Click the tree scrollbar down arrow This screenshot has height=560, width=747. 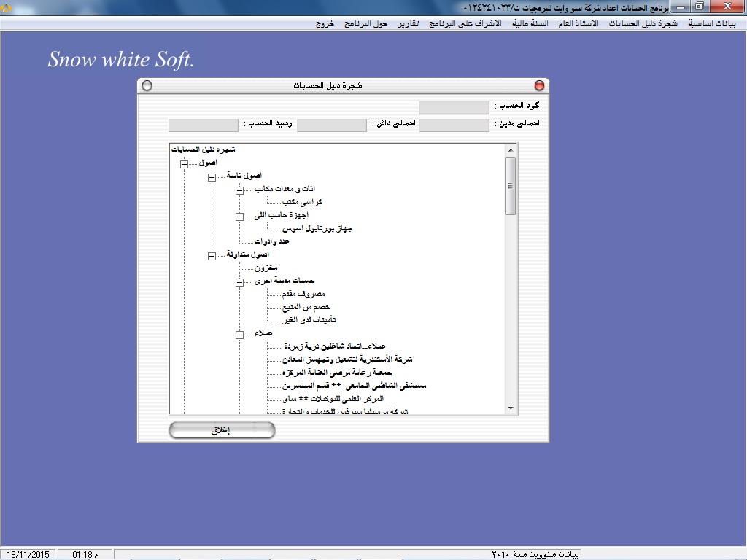pyautogui.click(x=511, y=408)
